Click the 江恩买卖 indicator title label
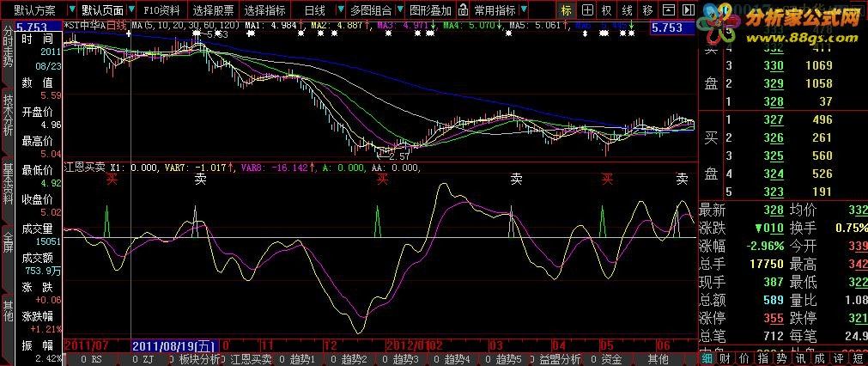The width and height of the screenshot is (868, 366). pos(85,167)
